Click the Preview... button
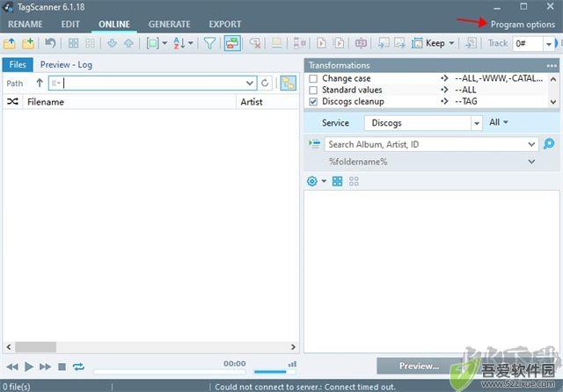Image resolution: width=563 pixels, height=392 pixels. click(x=419, y=366)
